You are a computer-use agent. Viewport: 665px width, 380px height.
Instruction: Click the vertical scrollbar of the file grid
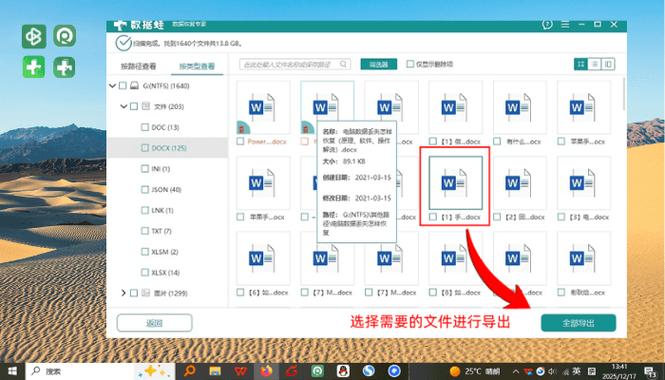[624, 94]
